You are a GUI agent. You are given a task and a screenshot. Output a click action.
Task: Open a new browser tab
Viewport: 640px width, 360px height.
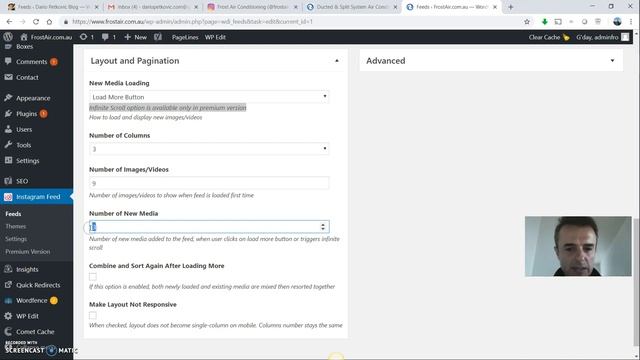coord(511,7)
